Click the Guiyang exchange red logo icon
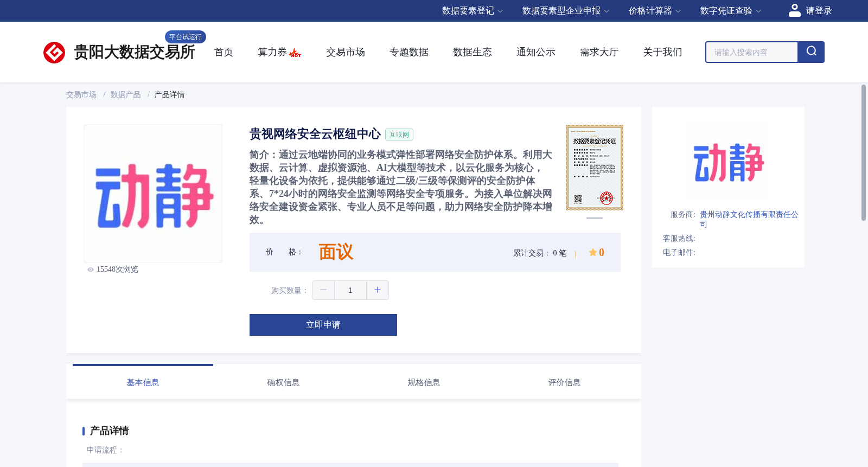The width and height of the screenshot is (868, 467). [54, 53]
